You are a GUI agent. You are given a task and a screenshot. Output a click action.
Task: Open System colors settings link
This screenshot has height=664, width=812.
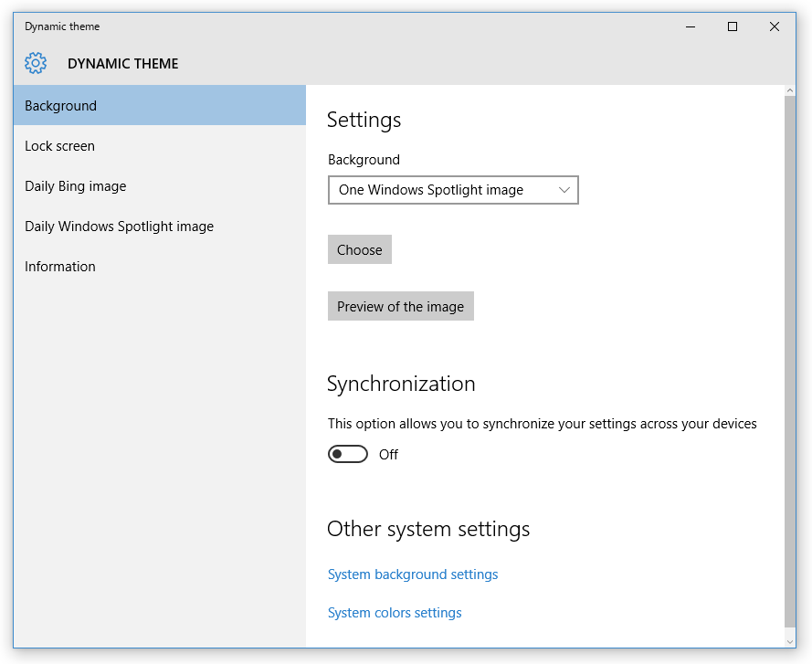395,613
